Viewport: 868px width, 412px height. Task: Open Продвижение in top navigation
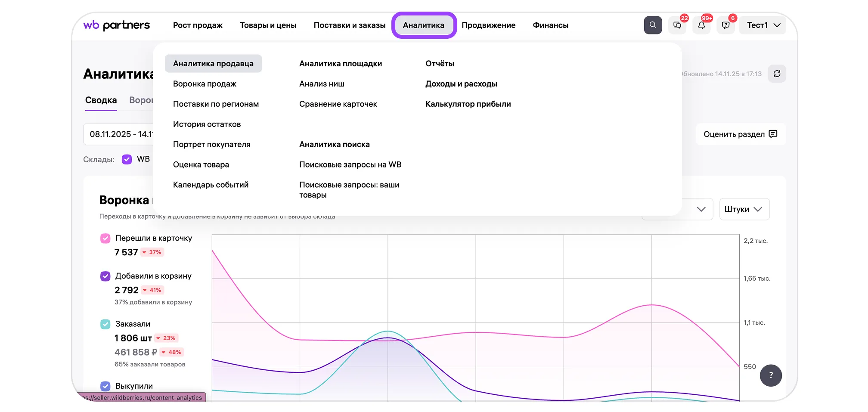(x=488, y=25)
